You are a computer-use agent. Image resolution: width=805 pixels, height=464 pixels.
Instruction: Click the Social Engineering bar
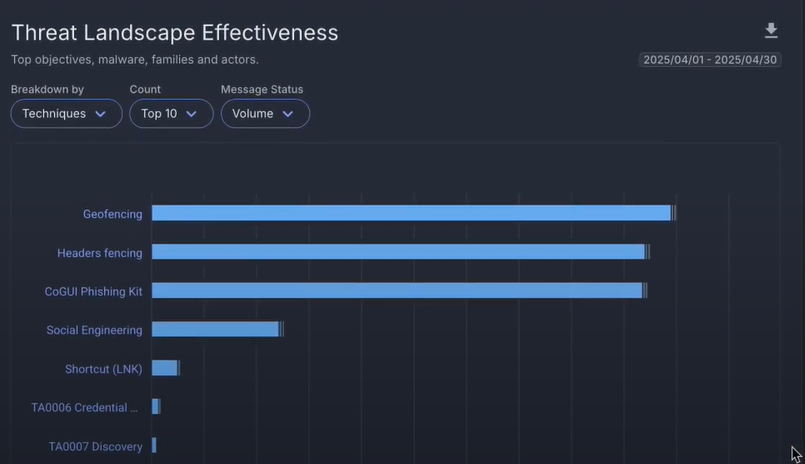[x=215, y=330]
